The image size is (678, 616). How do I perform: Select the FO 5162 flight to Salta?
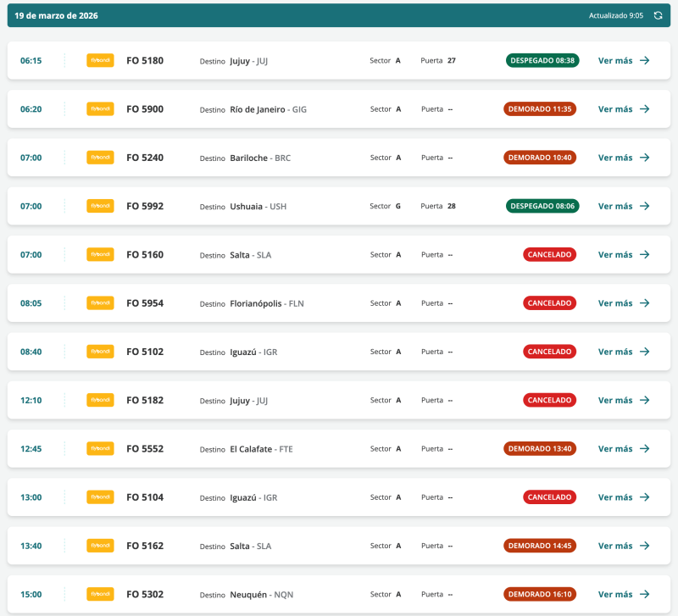click(145, 546)
